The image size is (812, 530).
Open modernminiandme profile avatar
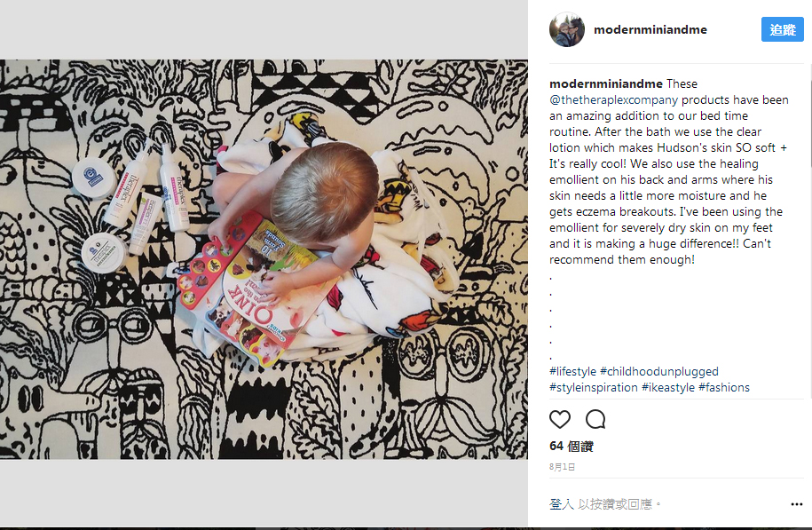point(567,29)
